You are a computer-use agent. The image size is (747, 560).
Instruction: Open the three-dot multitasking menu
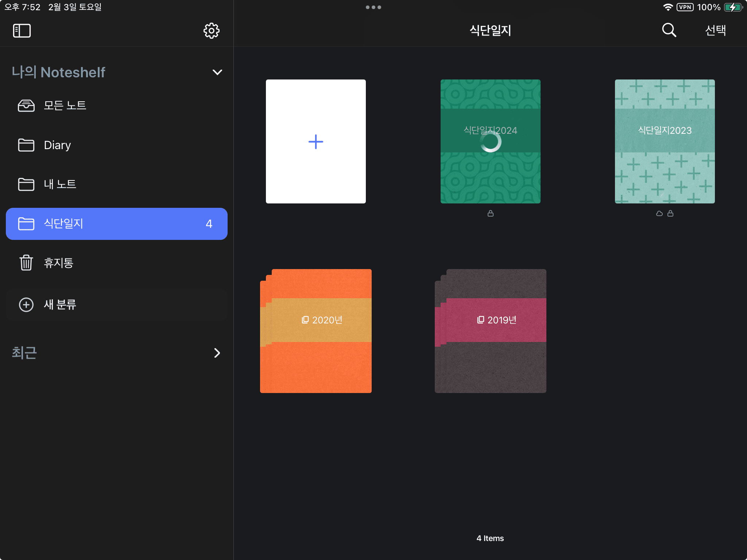click(x=373, y=7)
